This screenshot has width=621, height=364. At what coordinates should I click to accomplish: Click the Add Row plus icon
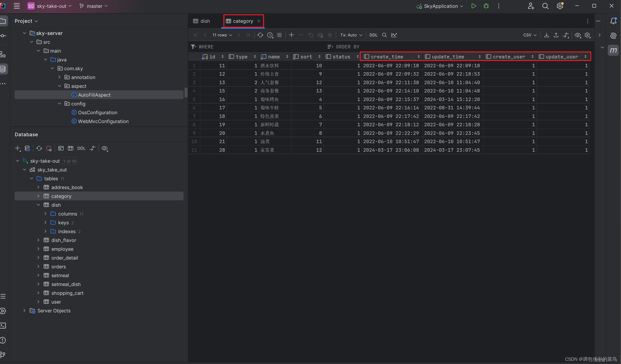tap(291, 35)
